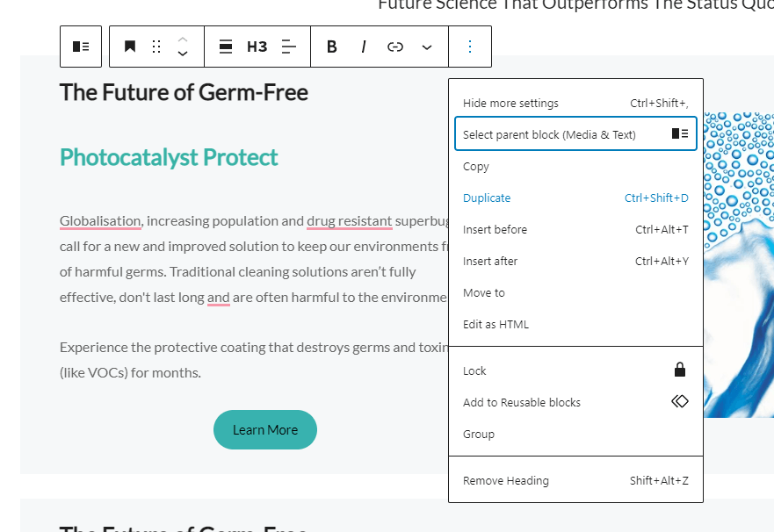Move block up with the up arrow
The height and width of the screenshot is (532, 774).
click(x=183, y=39)
